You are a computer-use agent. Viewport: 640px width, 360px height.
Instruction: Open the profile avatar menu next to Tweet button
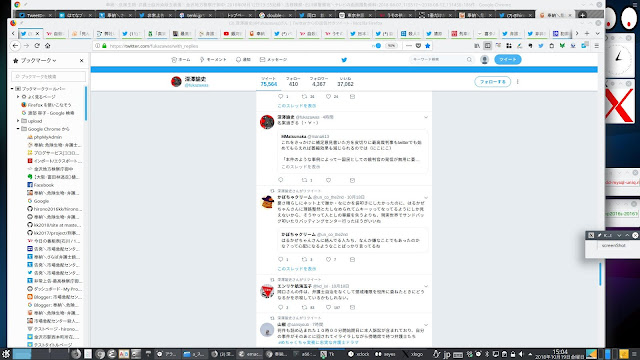[484, 60]
